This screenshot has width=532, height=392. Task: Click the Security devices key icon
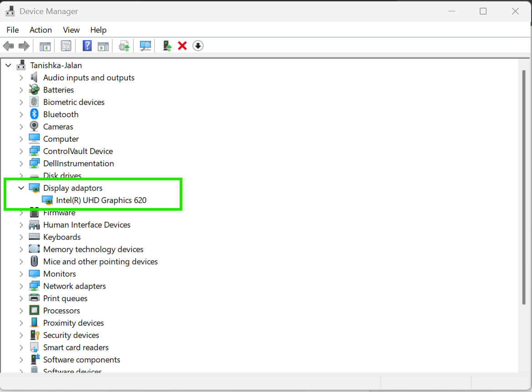(35, 335)
